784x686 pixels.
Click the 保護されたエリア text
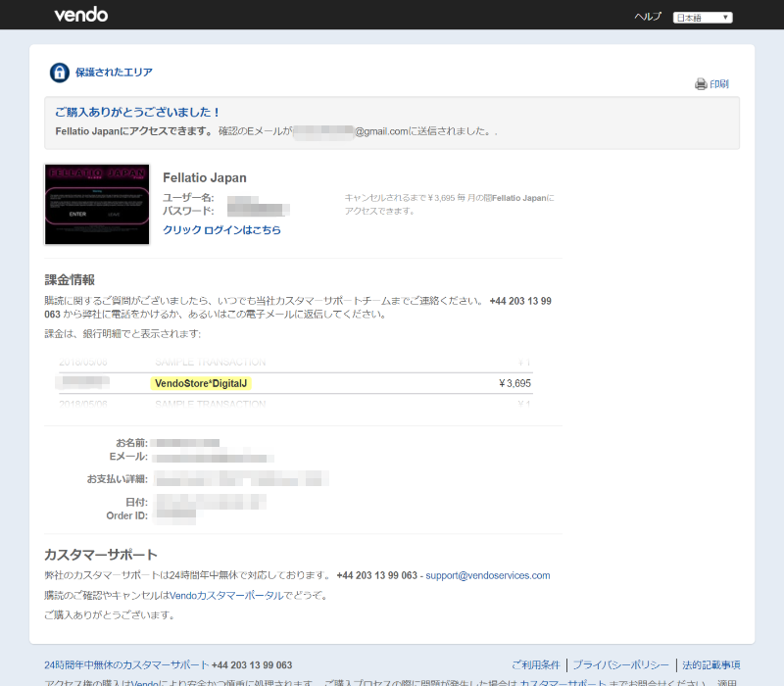[114, 73]
